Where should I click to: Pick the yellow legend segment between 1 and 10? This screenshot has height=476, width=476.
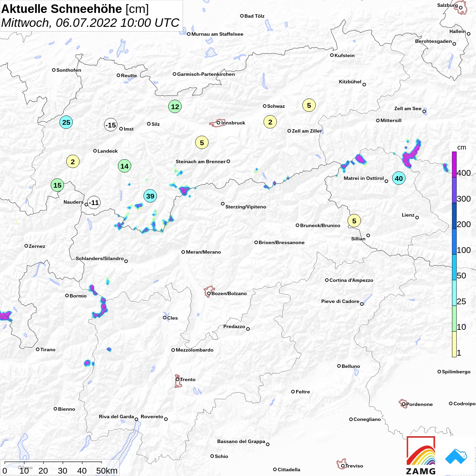point(454,344)
